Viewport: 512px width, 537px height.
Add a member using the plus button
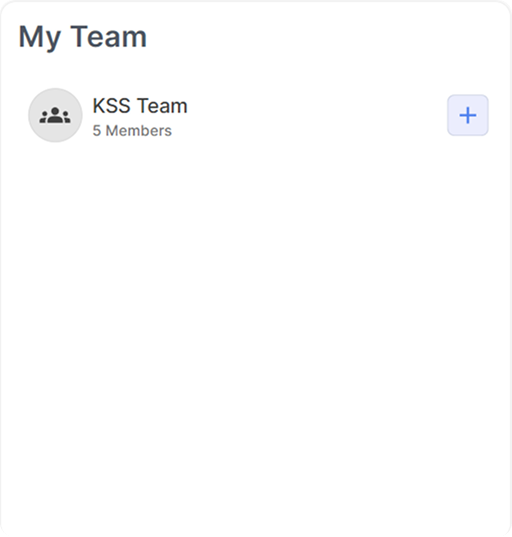pyautogui.click(x=467, y=115)
